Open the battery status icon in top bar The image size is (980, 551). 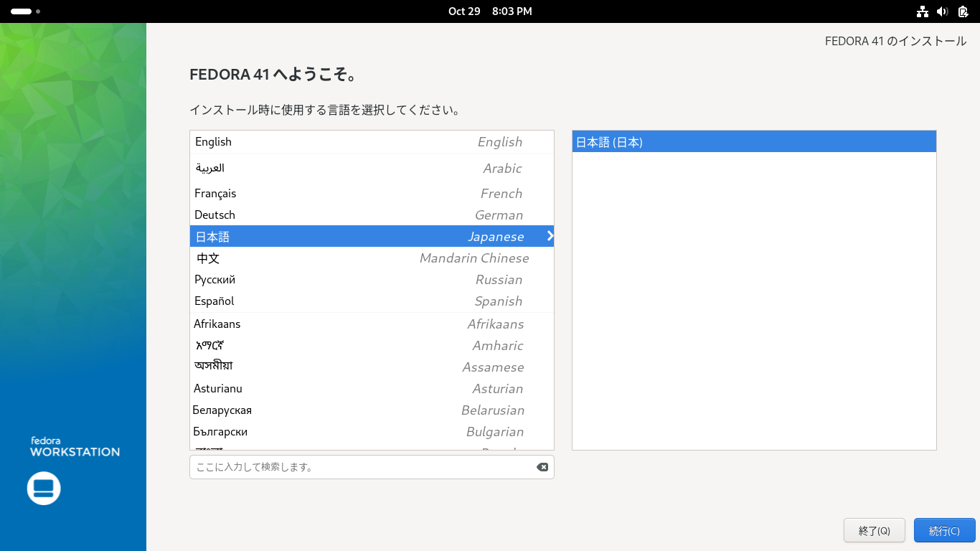click(962, 11)
